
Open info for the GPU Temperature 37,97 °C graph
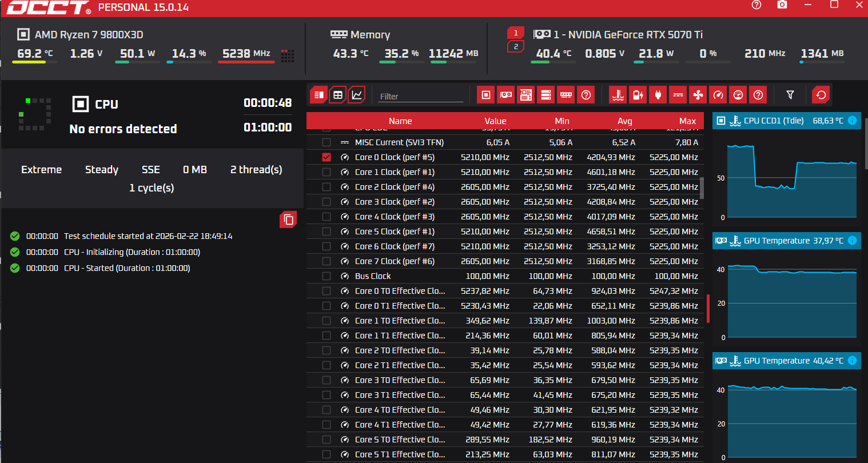(852, 241)
